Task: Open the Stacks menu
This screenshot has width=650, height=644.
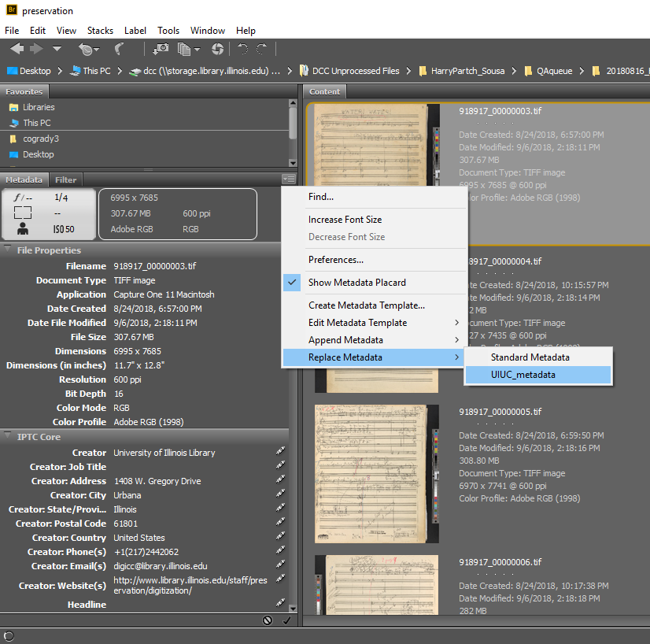Action: pos(100,31)
